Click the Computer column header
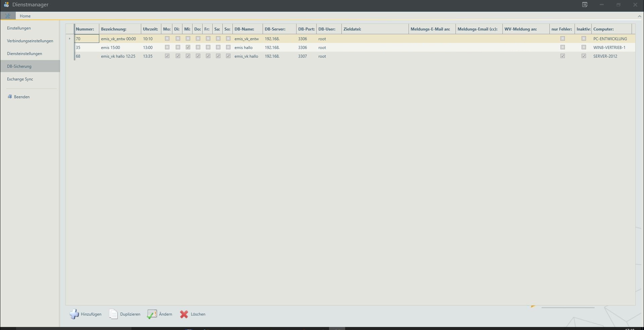 [x=611, y=29]
